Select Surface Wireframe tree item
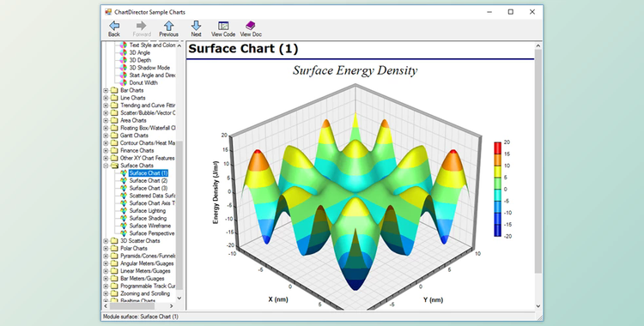Viewport: 644px width, 326px height. click(150, 226)
